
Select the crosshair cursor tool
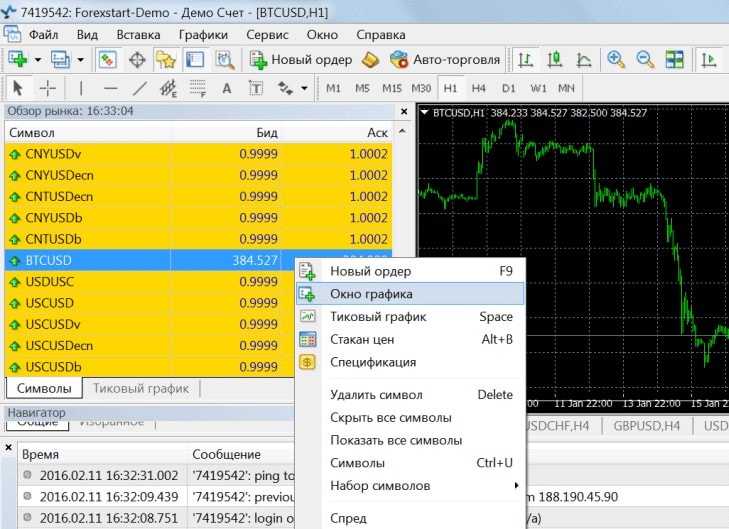47,88
